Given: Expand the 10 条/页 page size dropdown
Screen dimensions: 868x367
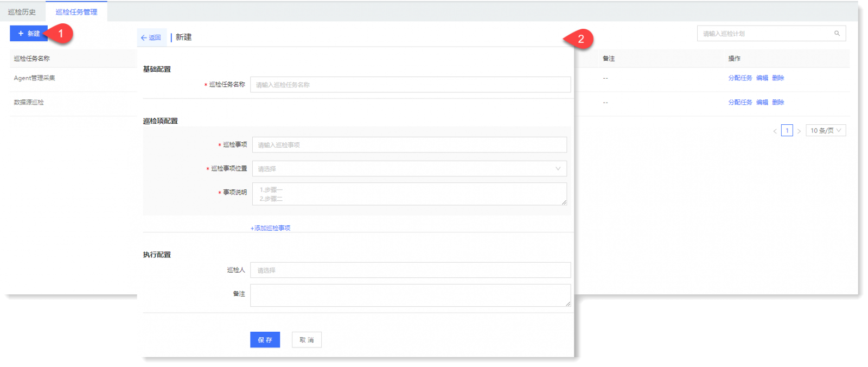Looking at the screenshot, I should tap(825, 131).
